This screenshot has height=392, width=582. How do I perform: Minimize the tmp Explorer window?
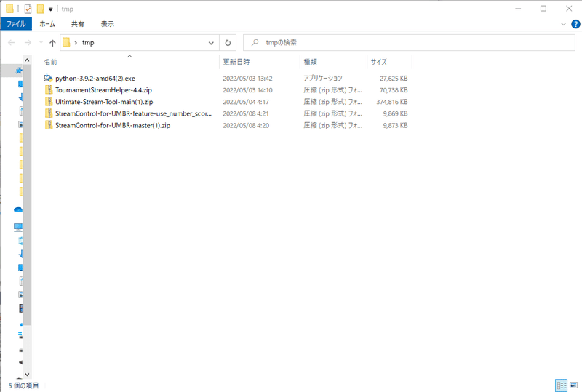click(518, 9)
